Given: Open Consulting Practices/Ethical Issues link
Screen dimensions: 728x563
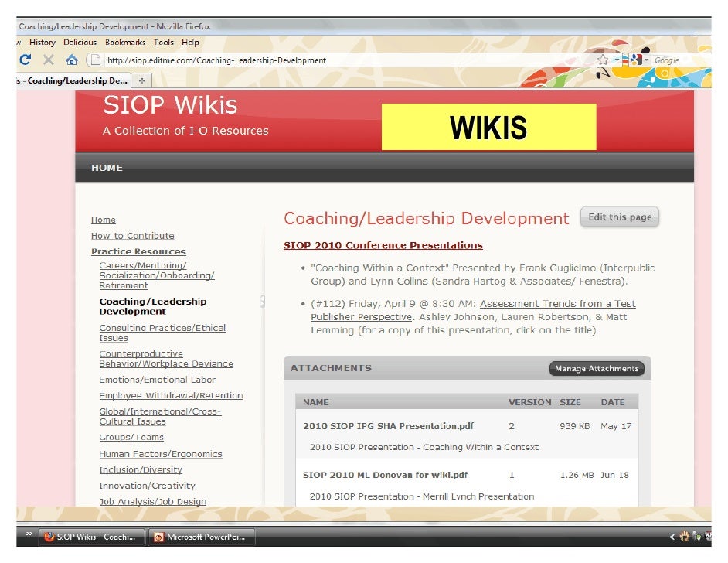Looking at the screenshot, I should [162, 333].
